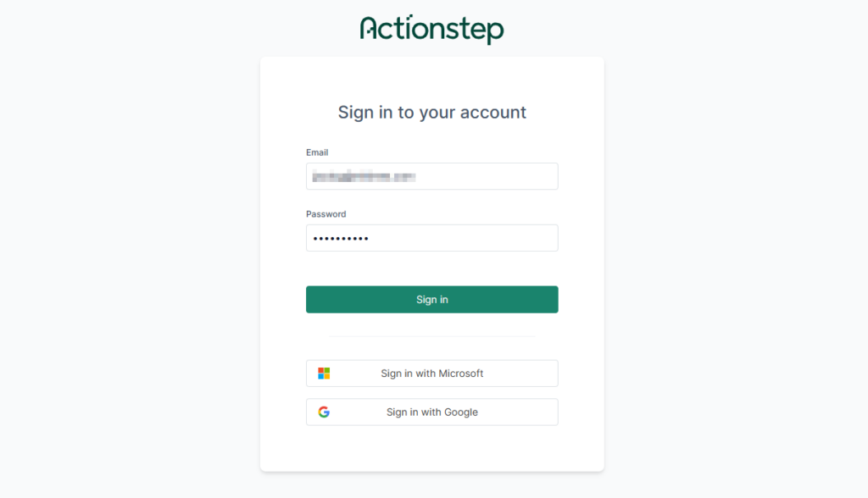Click the Actionstep logo
This screenshot has height=498, width=868.
coord(431,29)
